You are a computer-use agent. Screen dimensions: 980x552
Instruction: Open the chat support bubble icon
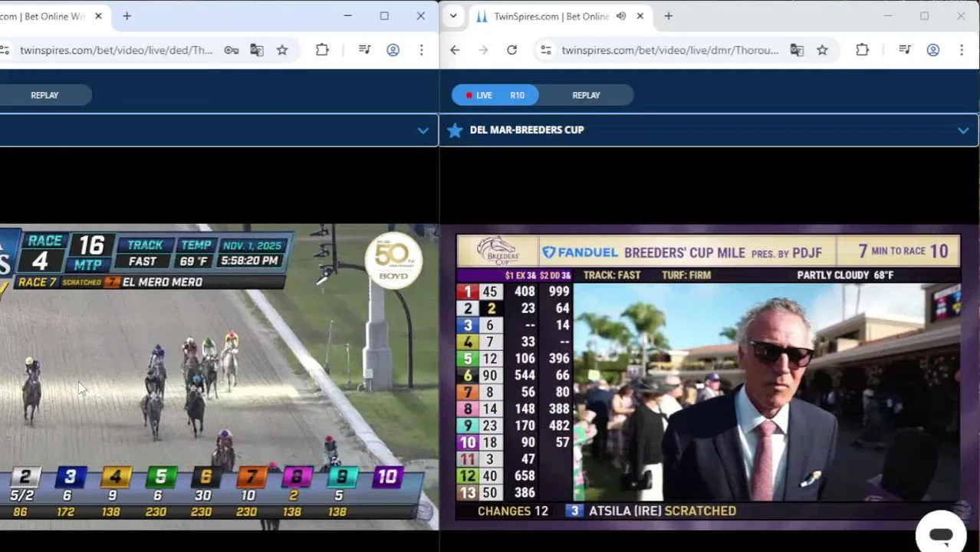click(x=941, y=534)
